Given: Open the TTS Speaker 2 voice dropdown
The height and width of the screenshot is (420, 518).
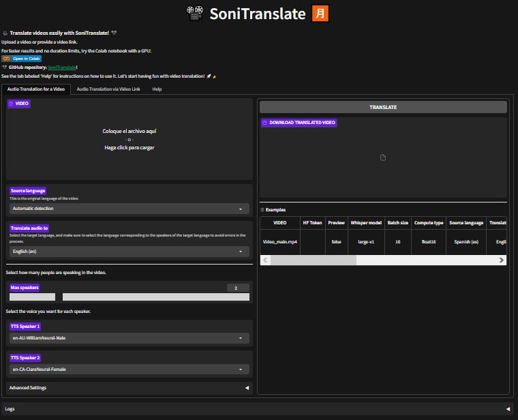Looking at the screenshot, I should 129,370.
